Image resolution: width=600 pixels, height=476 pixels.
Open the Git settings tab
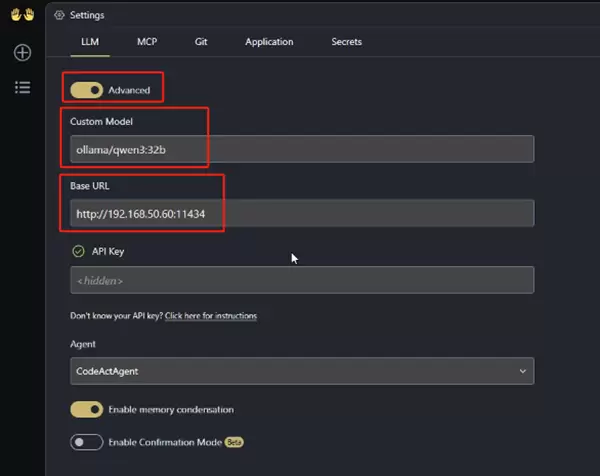tap(202, 42)
